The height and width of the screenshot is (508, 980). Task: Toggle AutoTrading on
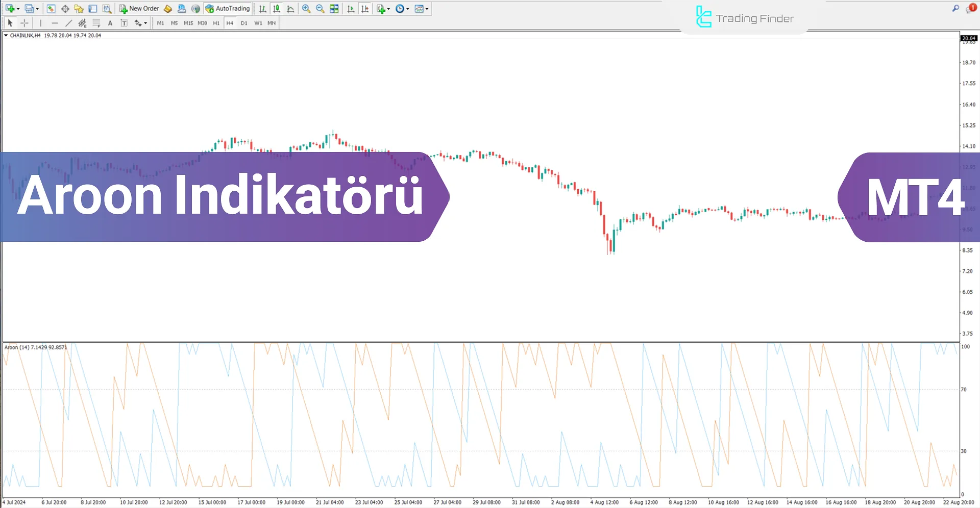click(228, 9)
